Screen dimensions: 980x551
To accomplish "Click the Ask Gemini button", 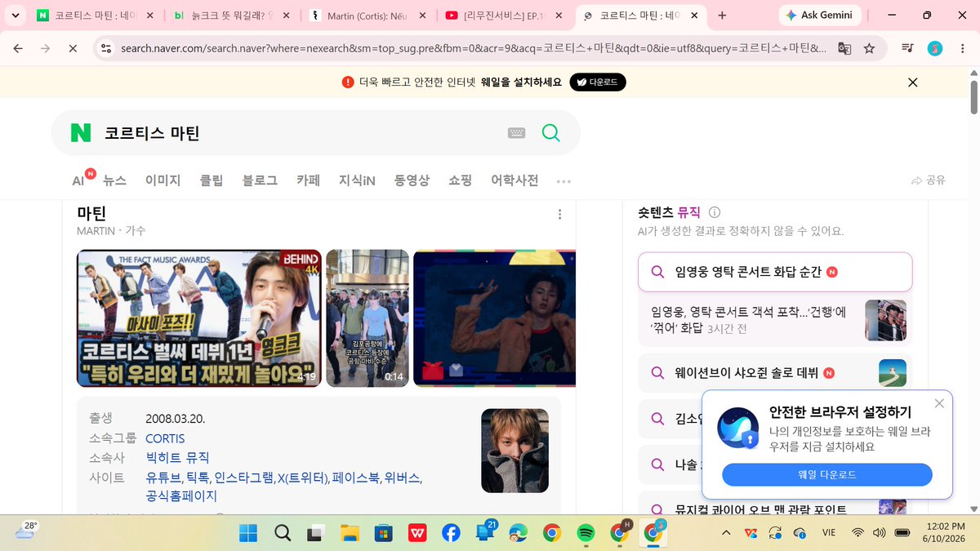I will 820,15.
